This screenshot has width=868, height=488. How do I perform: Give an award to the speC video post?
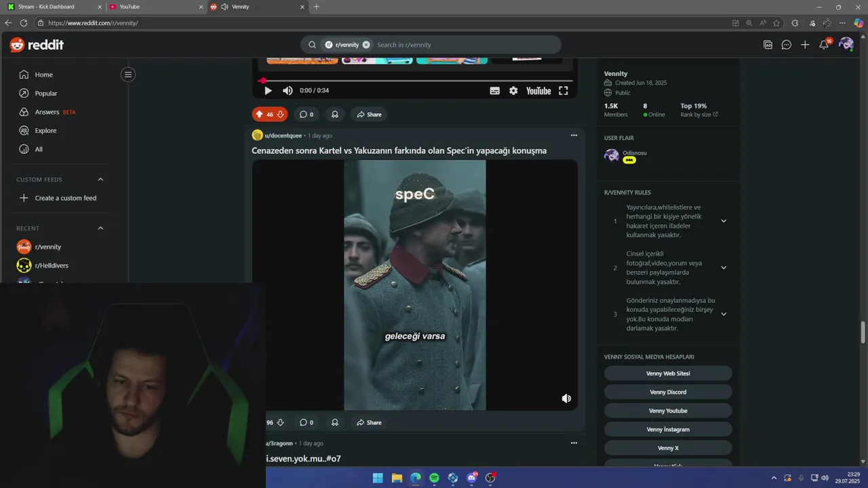334,422
